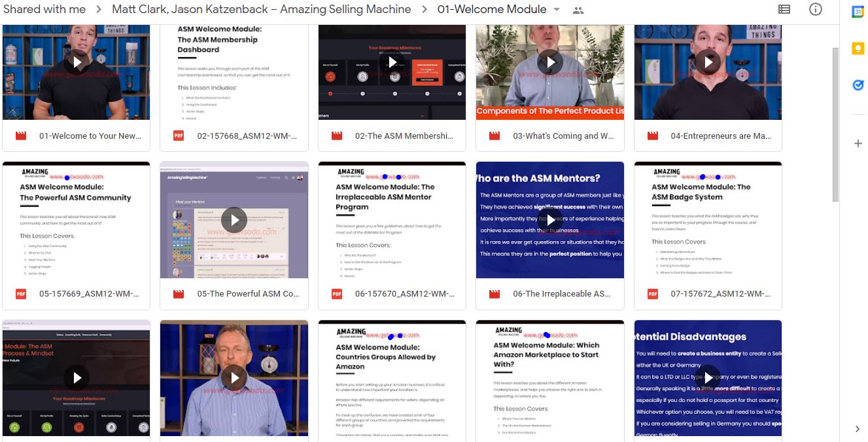Click the get add-ons plus icon
The height and width of the screenshot is (442, 868).
tap(858, 143)
